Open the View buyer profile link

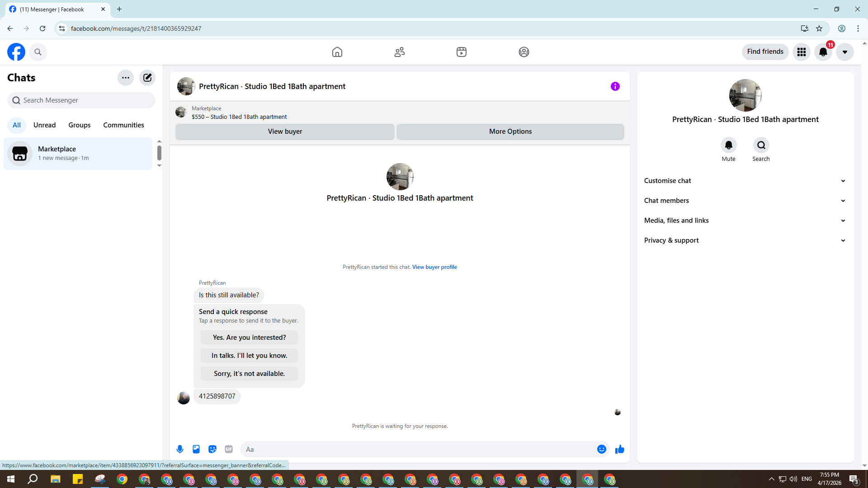434,267
